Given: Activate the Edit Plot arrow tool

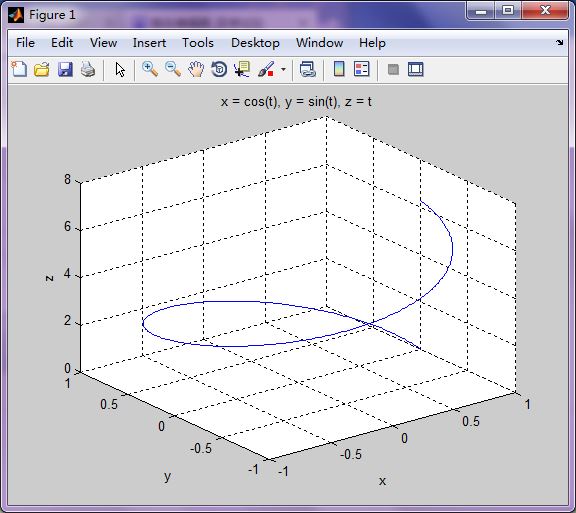Looking at the screenshot, I should click(x=120, y=69).
